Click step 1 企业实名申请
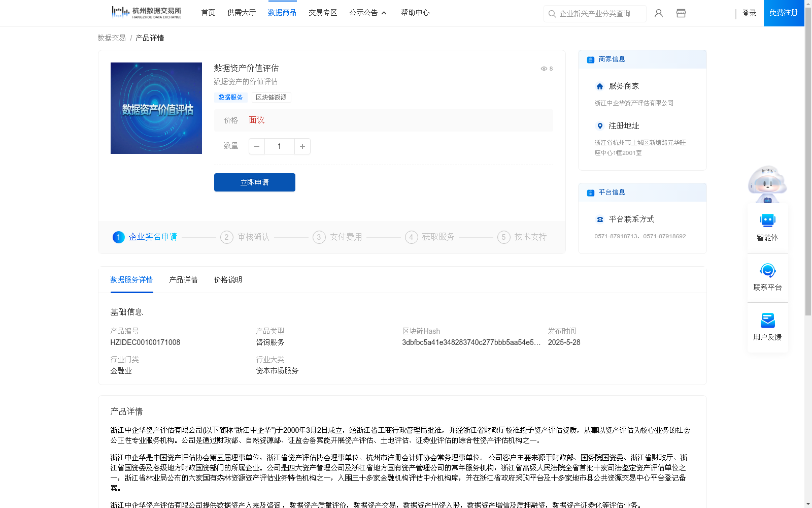Screen dimensions: 812x508 (145, 237)
